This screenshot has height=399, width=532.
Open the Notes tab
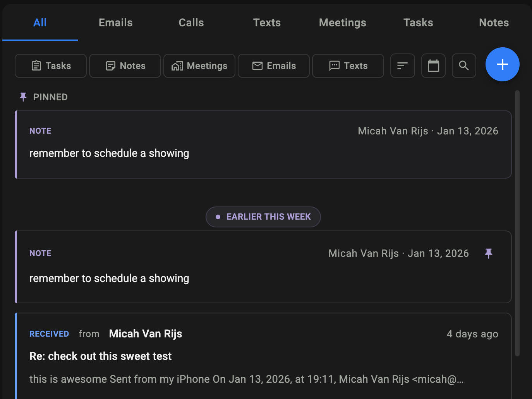pos(494,23)
